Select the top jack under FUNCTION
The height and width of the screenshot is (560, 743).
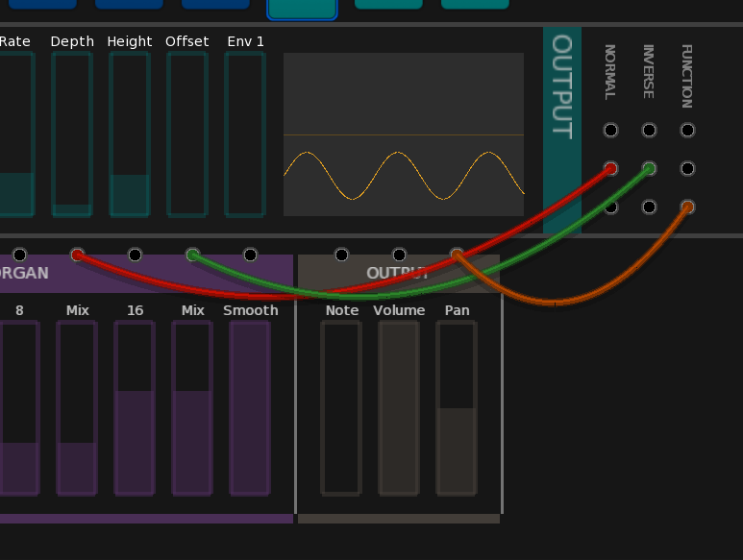(x=687, y=131)
